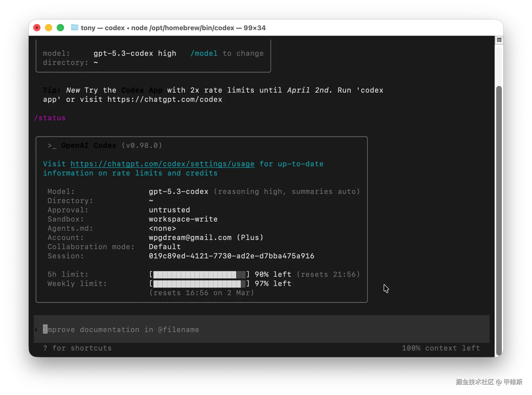Click the '100% context left' indicator
Image resolution: width=532 pixels, height=395 pixels.
pyautogui.click(x=441, y=348)
